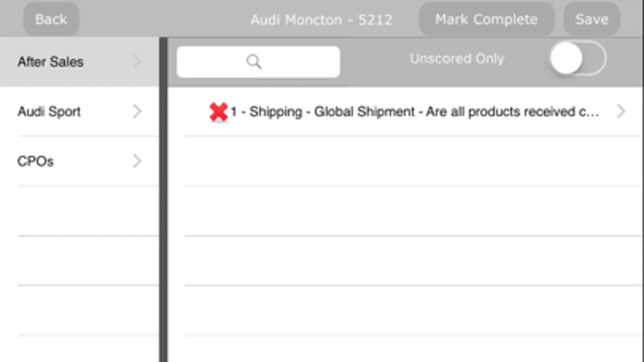This screenshot has height=362, width=644.
Task: Click the first empty row below Shipping question
Action: point(411,161)
